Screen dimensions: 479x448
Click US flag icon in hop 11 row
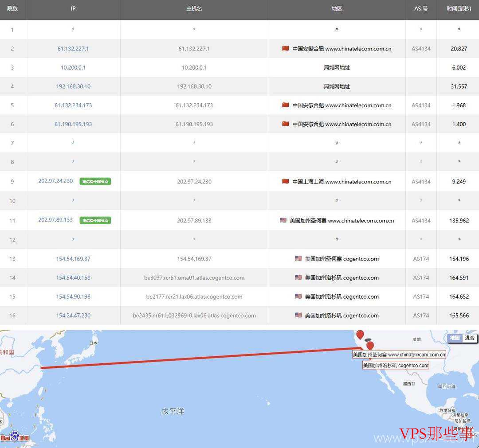[x=283, y=220]
